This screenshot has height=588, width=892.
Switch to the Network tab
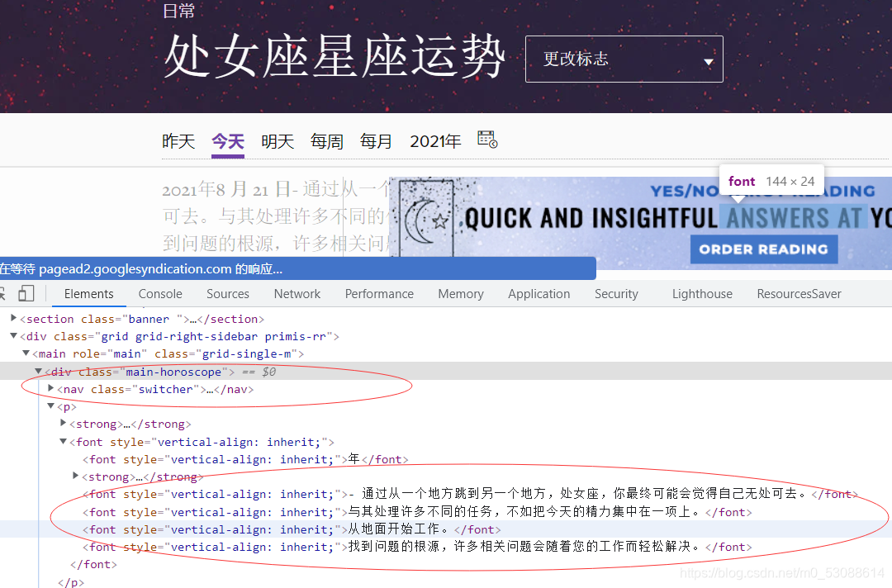point(297,294)
